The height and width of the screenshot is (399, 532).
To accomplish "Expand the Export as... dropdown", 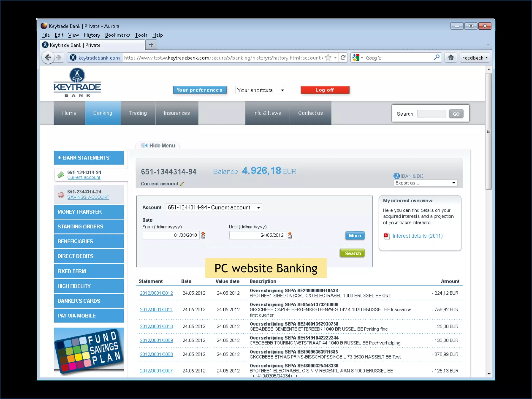I will pos(425,183).
